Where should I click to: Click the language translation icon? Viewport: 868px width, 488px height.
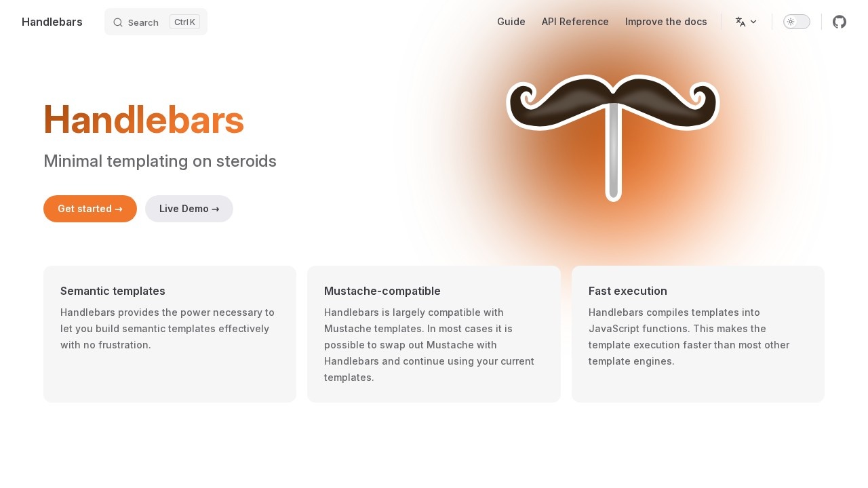pyautogui.click(x=741, y=22)
